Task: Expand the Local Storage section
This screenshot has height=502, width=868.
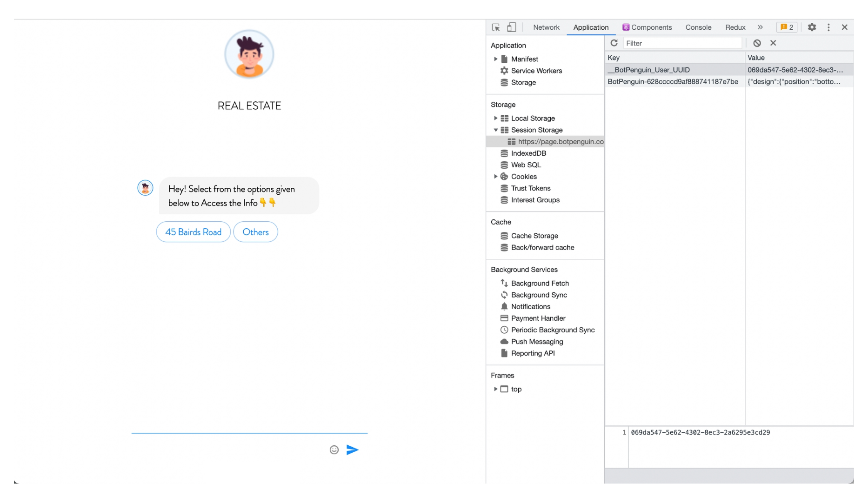Action: (496, 118)
